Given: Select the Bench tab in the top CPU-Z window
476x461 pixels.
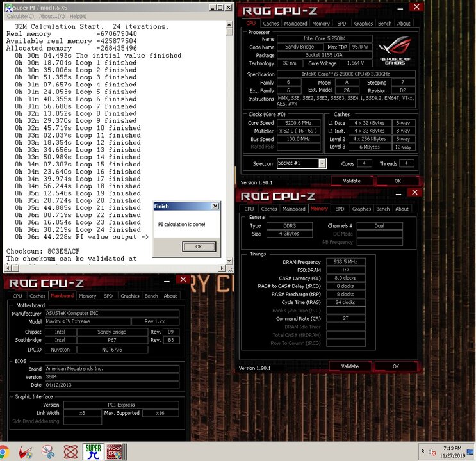Looking at the screenshot, I should (x=384, y=24).
